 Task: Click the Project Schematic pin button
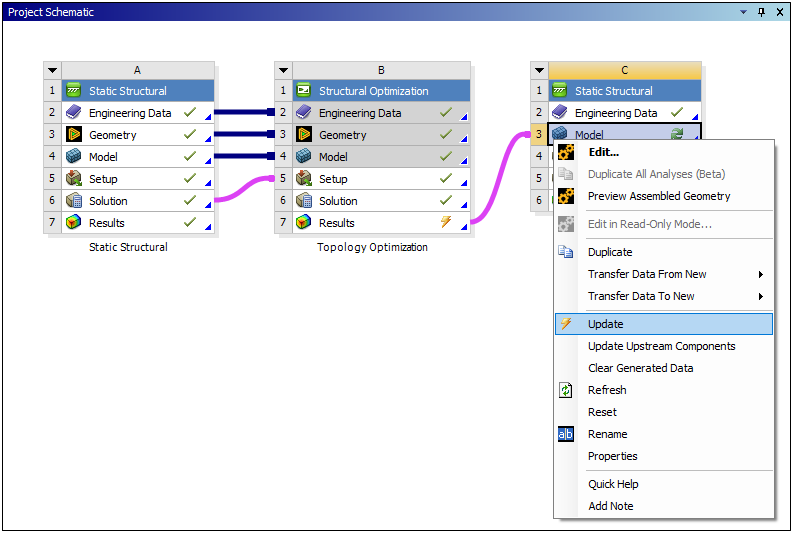pos(761,12)
